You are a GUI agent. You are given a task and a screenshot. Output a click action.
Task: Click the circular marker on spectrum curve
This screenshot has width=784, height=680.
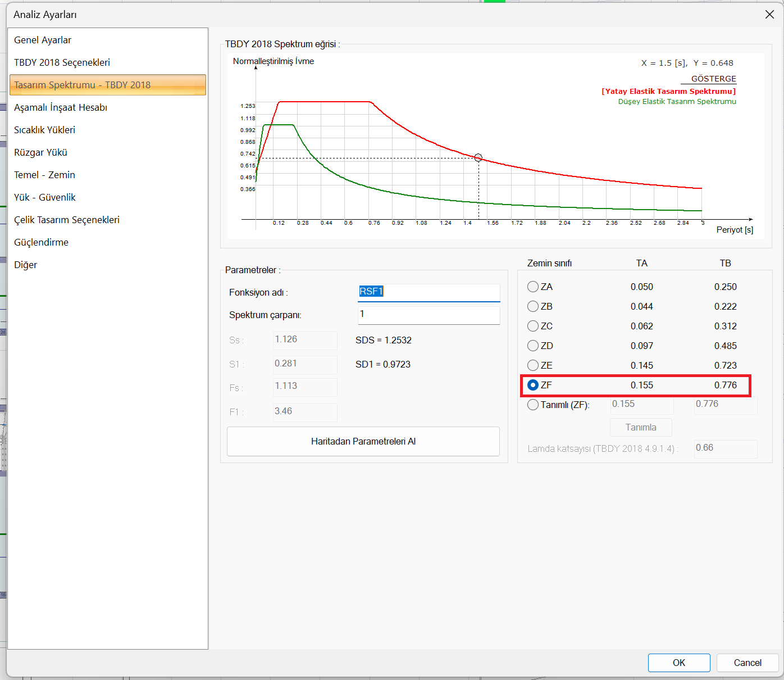pos(478,158)
